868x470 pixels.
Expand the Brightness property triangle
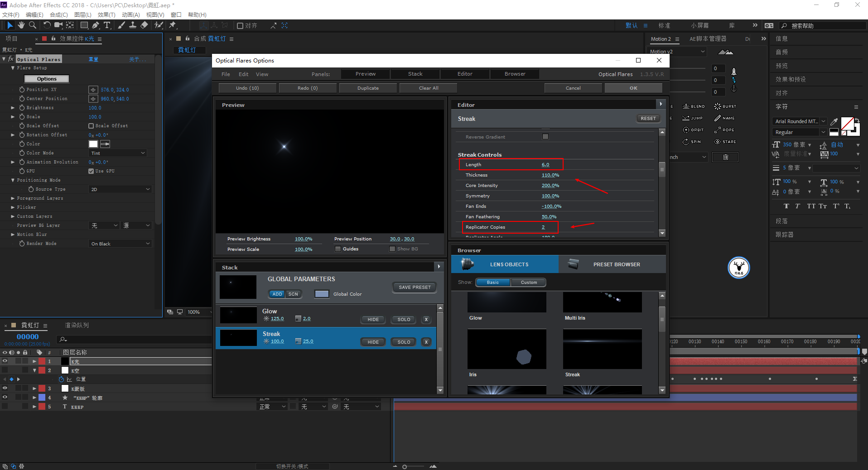[13, 108]
